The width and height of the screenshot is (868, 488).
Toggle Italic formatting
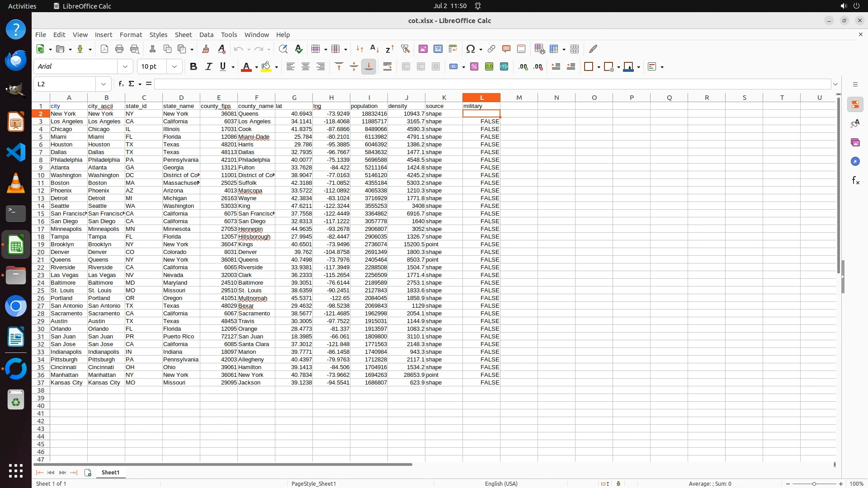208,66
